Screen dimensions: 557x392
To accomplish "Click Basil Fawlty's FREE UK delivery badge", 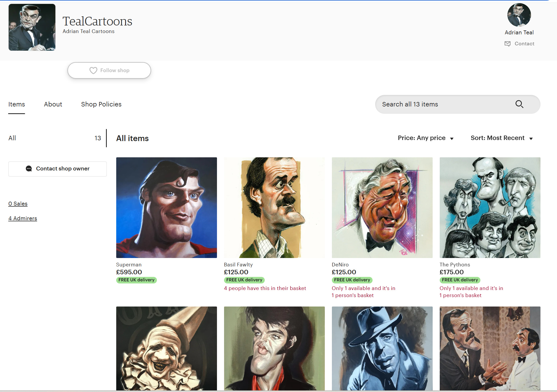I will point(244,280).
